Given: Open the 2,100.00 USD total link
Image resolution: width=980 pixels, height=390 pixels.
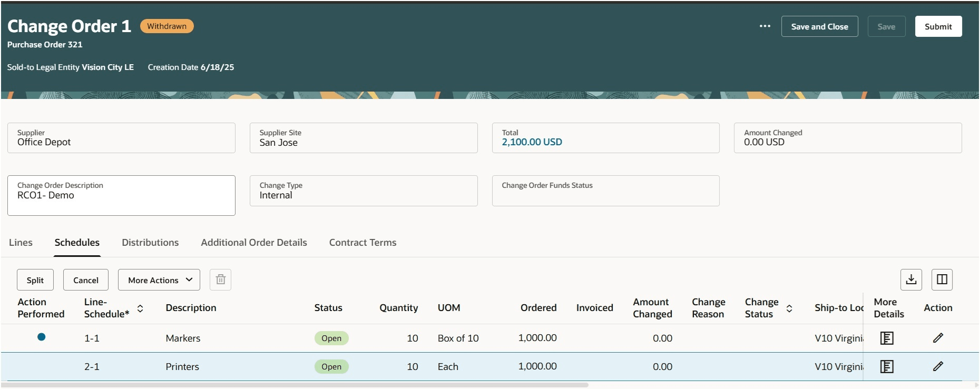Looking at the screenshot, I should coord(532,142).
